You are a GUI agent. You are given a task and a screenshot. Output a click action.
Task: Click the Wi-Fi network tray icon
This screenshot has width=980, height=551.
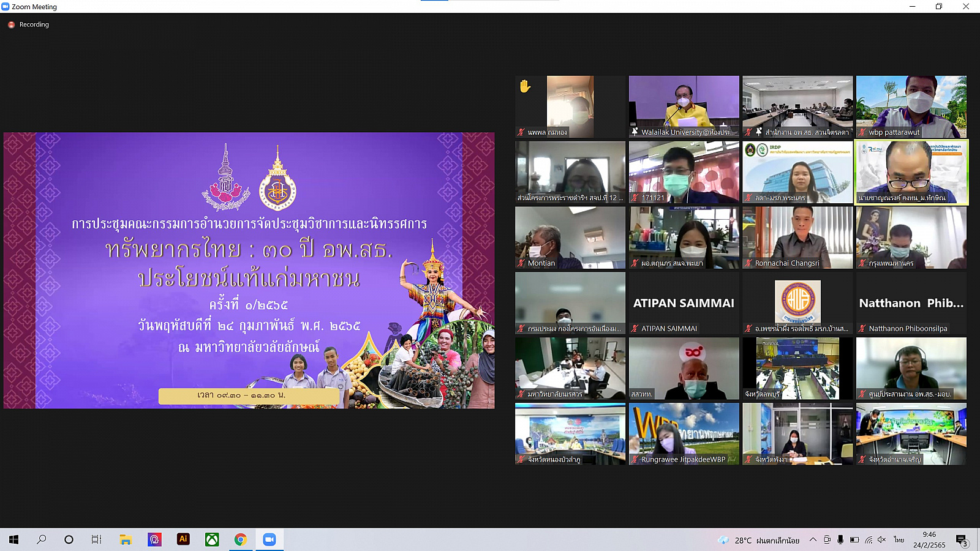tap(869, 540)
